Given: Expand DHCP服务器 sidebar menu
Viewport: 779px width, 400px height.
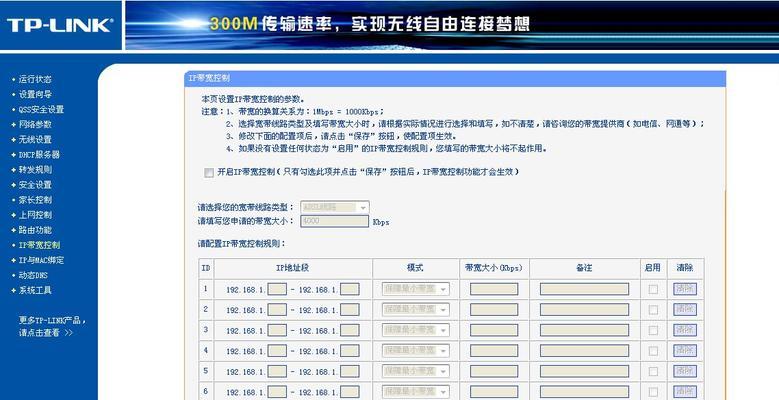Looking at the screenshot, I should pyautogui.click(x=39, y=155).
